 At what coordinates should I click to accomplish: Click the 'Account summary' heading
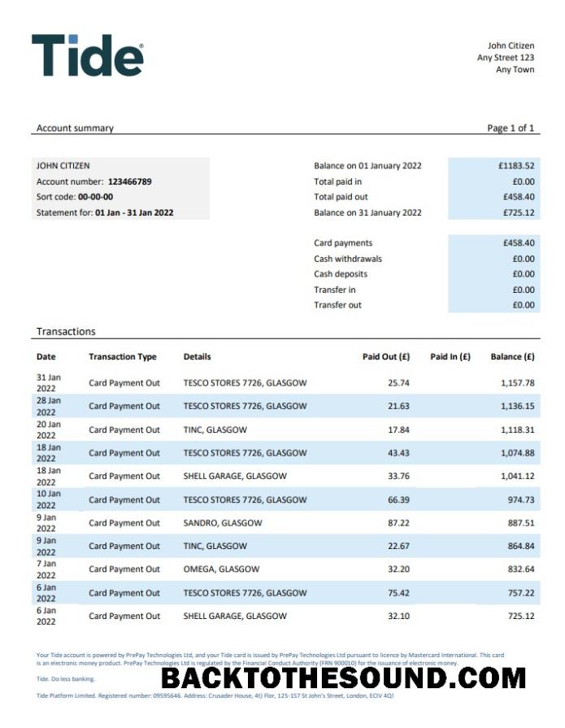(x=75, y=129)
